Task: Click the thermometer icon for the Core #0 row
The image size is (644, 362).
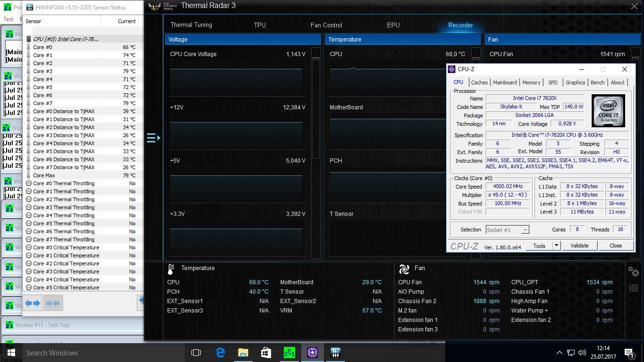Action: tap(29, 47)
